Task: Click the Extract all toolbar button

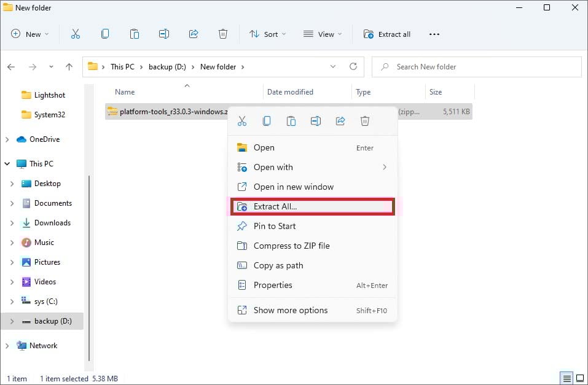Action: 387,34
